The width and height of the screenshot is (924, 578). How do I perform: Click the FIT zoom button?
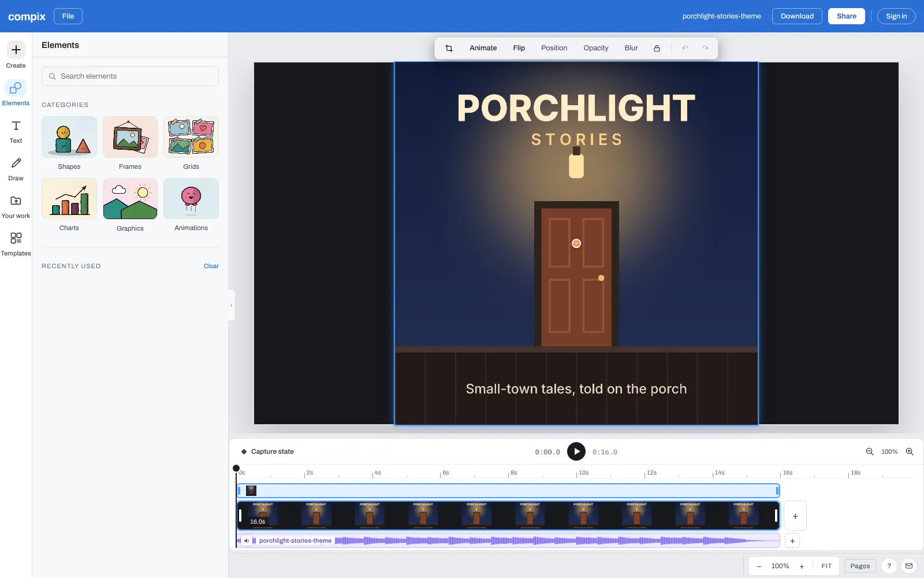[x=826, y=566]
